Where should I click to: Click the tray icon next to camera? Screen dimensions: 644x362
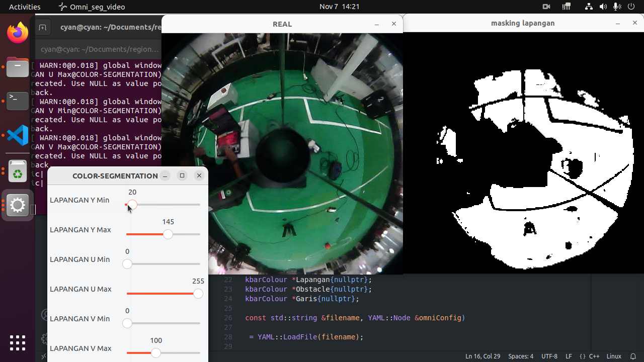[567, 7]
